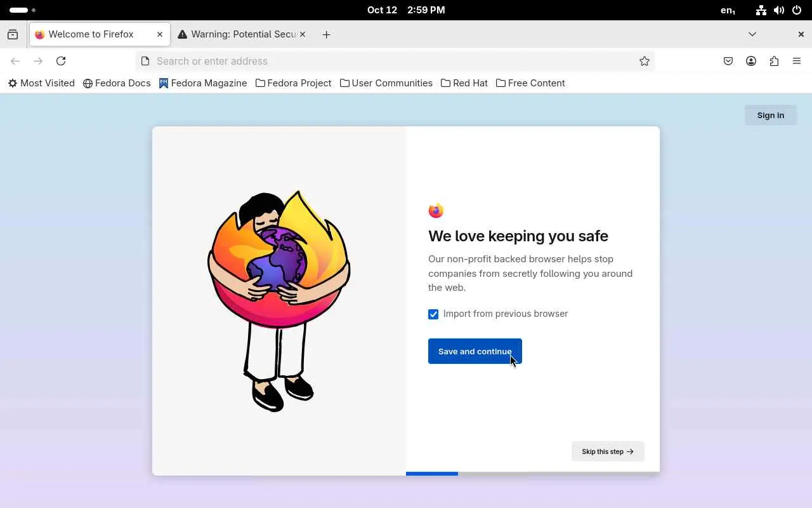Open the Oct 12 2:59 PM clock menu
Viewport: 812px width, 508px height.
point(406,10)
